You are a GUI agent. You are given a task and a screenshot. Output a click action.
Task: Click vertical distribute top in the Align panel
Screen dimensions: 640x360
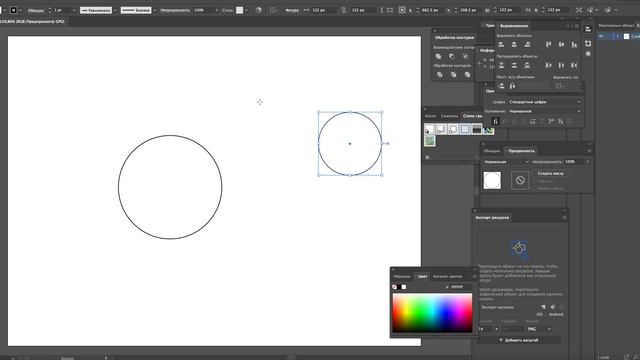point(501,65)
